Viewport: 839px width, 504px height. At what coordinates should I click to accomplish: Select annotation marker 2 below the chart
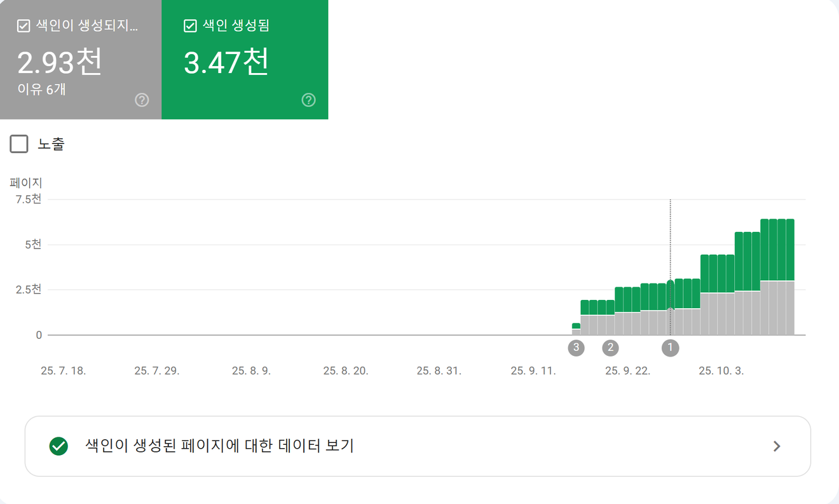click(x=610, y=348)
